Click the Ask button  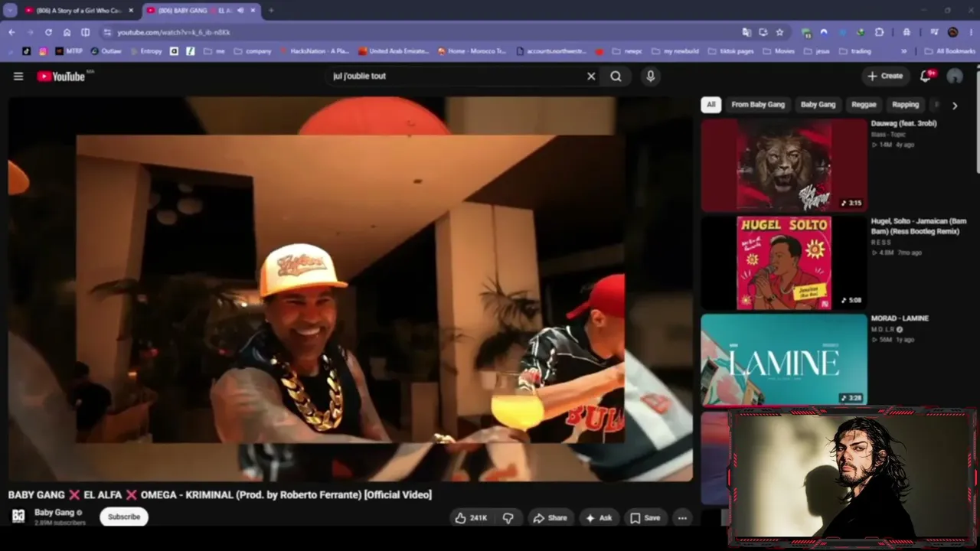(x=599, y=518)
